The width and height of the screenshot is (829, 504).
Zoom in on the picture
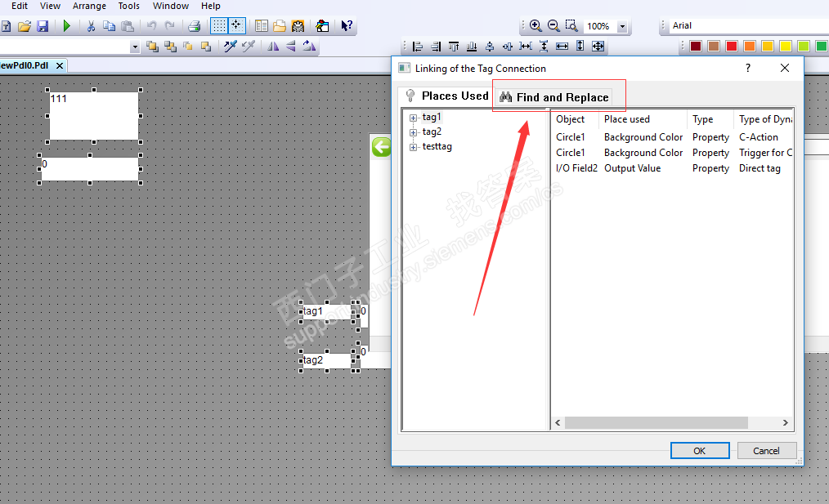tap(535, 26)
